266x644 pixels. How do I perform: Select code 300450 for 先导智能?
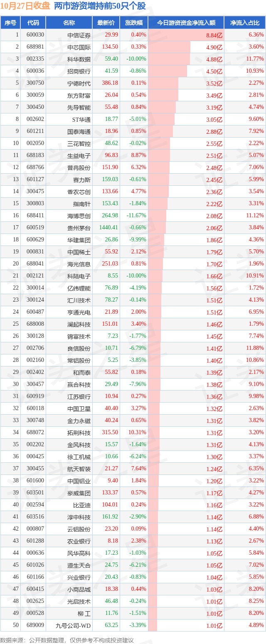pyautogui.click(x=35, y=107)
